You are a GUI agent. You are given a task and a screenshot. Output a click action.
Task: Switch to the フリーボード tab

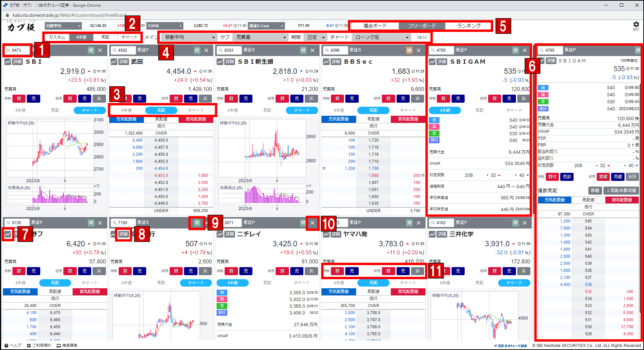click(x=422, y=26)
